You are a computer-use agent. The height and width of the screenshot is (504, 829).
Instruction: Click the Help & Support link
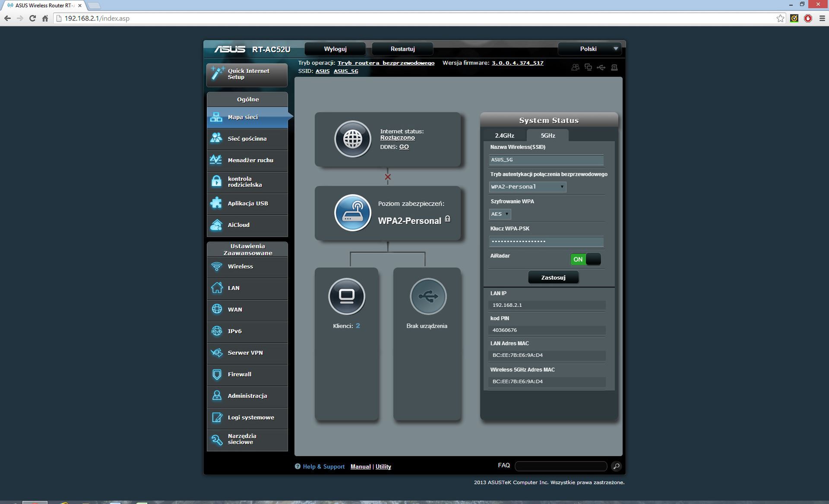tap(323, 466)
